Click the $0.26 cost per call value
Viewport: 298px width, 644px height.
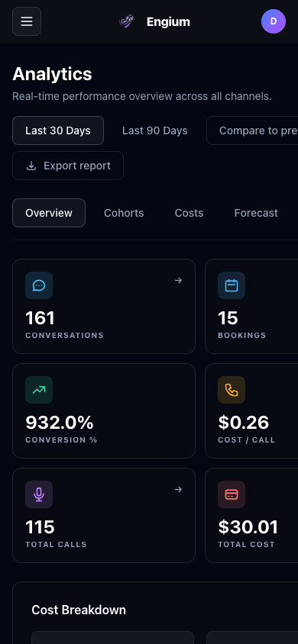click(243, 423)
